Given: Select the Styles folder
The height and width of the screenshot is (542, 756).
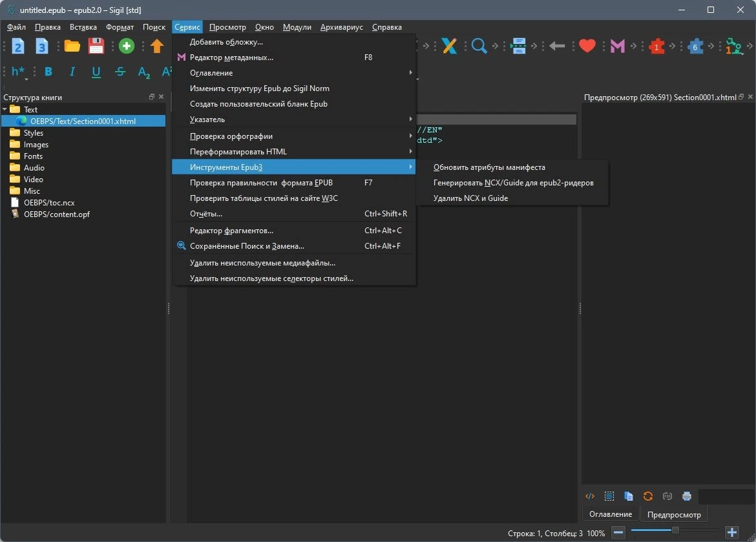Looking at the screenshot, I should [33, 132].
